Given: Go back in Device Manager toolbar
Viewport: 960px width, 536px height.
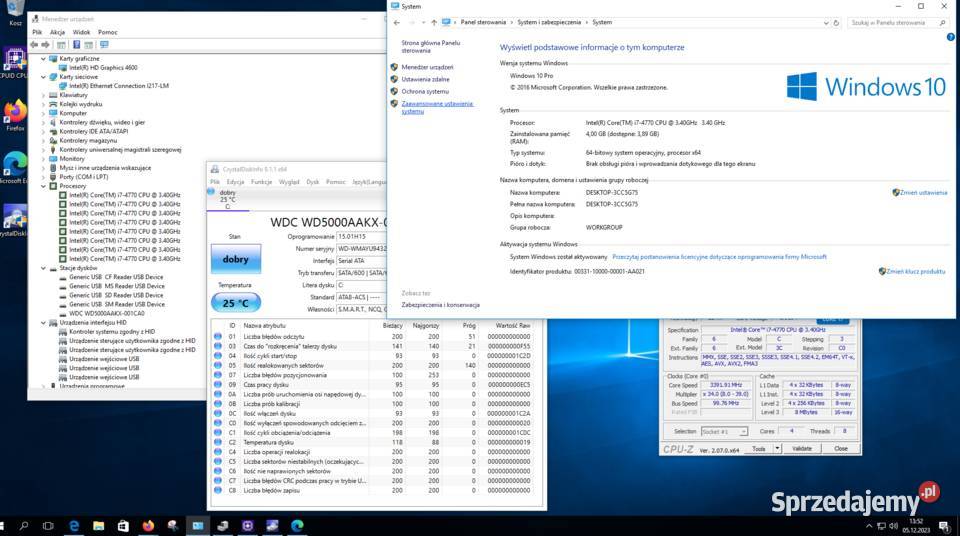Looking at the screenshot, I should [34, 45].
